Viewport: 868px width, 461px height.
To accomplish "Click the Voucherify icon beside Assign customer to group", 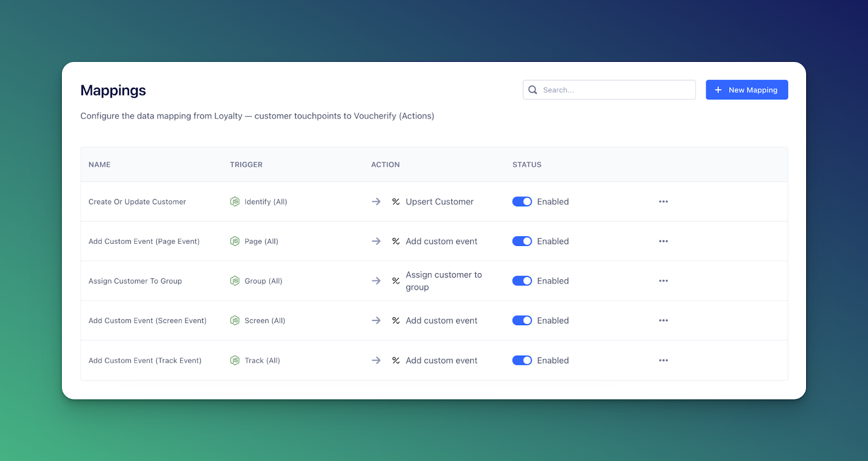I will [396, 281].
